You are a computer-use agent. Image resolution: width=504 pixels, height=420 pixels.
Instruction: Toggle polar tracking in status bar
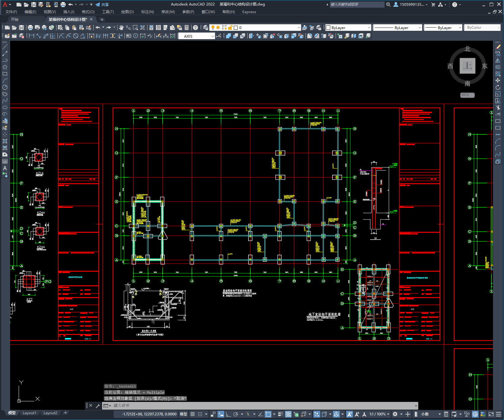tap(236, 414)
